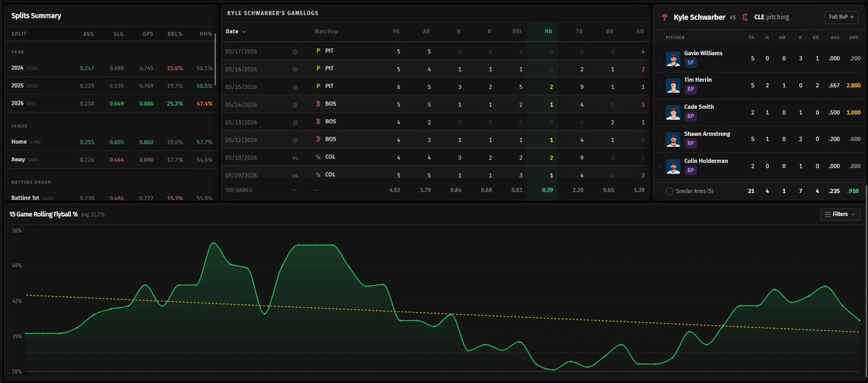
Task: Click the Tim Herrin name
Action: 698,80
